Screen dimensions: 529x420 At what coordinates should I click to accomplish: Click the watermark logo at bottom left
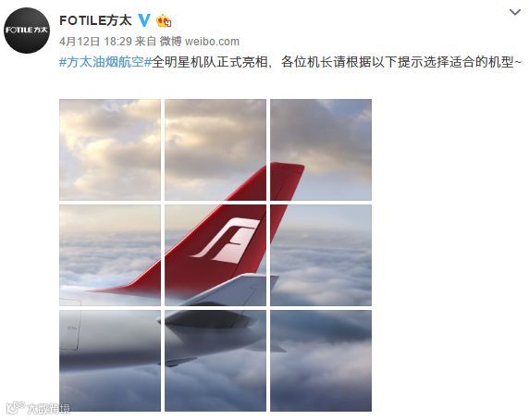(x=38, y=408)
